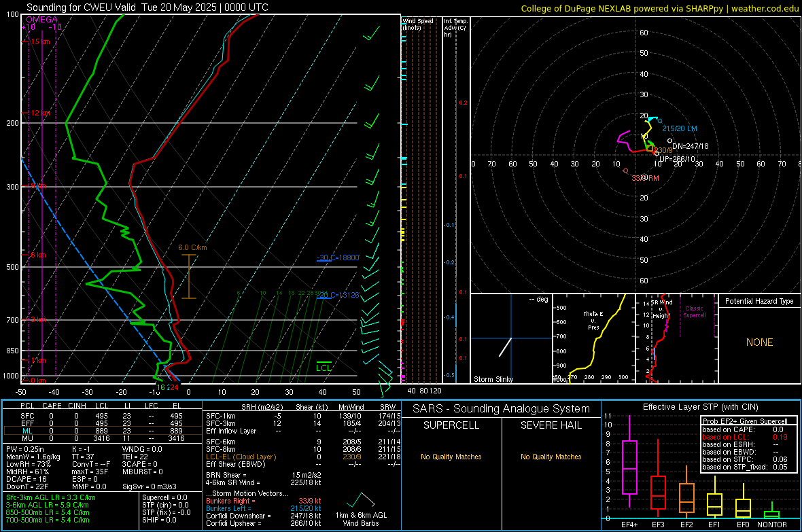Click the Corfidi Downshear vector row
The image size is (802, 532).
(x=264, y=516)
